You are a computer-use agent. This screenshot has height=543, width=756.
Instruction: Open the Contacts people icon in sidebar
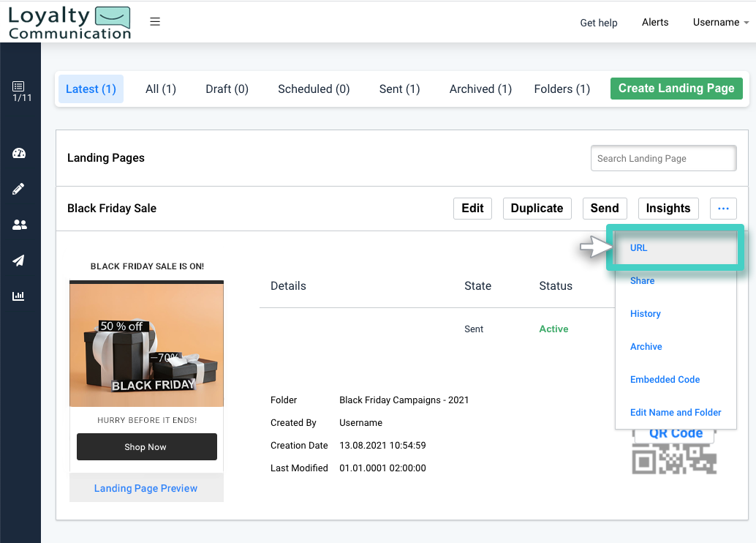pyautogui.click(x=20, y=224)
